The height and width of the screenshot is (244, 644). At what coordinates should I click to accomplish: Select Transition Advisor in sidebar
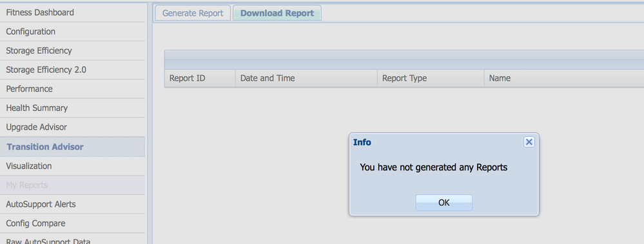(72, 147)
